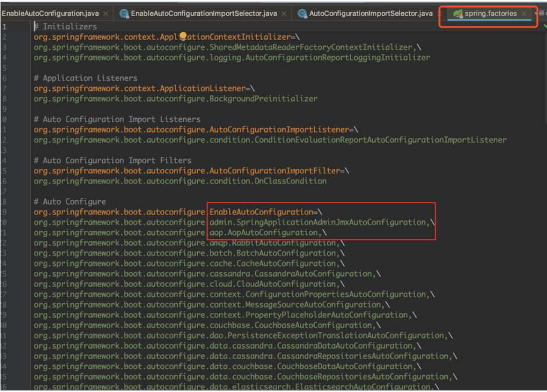Click PropertyPlaceholderAutoConfiguration line
The image size is (547, 392).
(x=225, y=315)
